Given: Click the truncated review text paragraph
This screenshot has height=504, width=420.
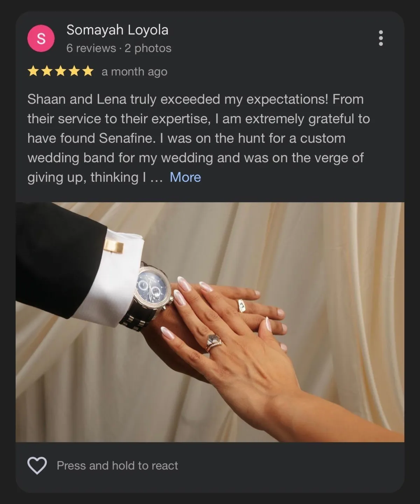Looking at the screenshot, I should [x=199, y=138].
